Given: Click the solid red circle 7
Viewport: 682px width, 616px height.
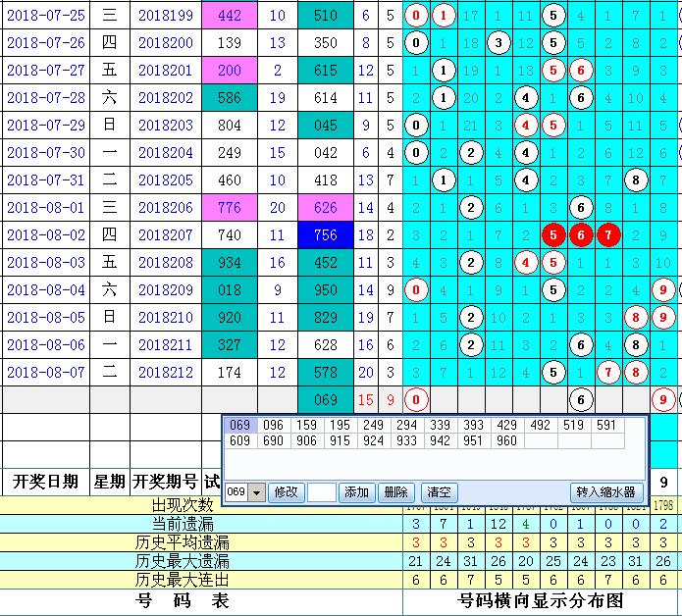Looking at the screenshot, I should [x=608, y=235].
